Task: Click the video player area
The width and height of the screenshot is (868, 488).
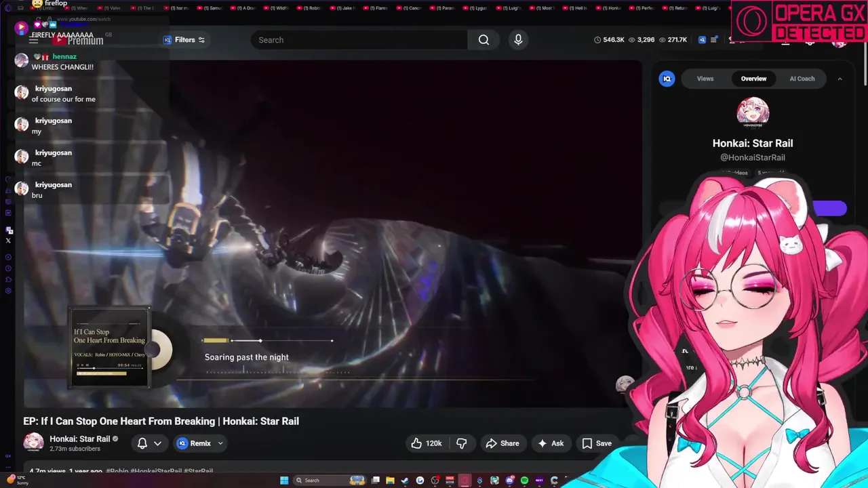Action: [x=333, y=234]
